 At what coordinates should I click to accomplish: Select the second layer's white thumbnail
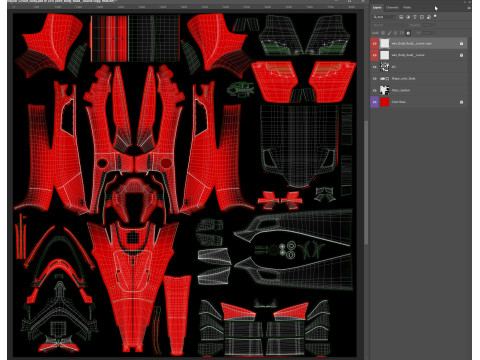pos(385,55)
